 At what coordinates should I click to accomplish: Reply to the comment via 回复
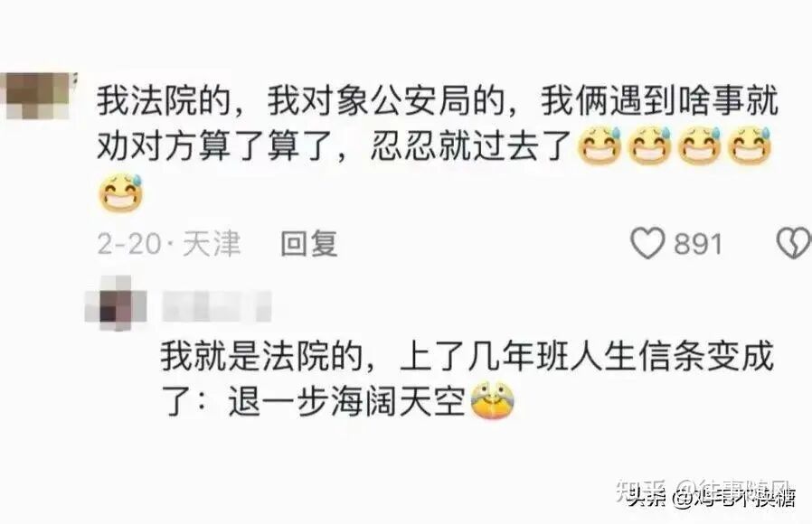[309, 243]
